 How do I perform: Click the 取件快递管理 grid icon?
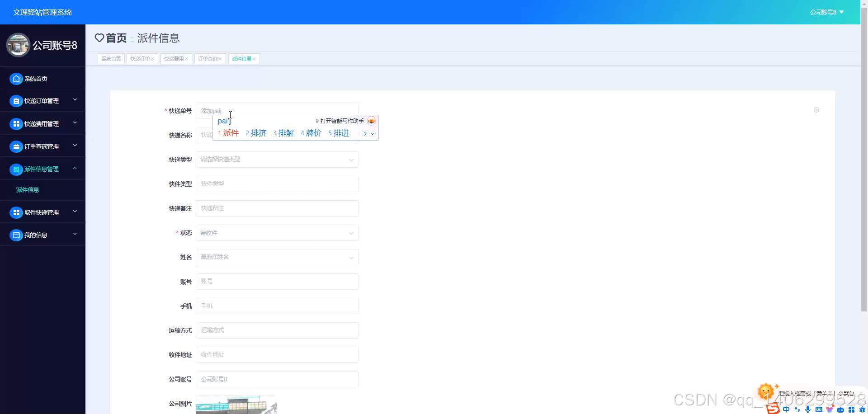(16, 212)
